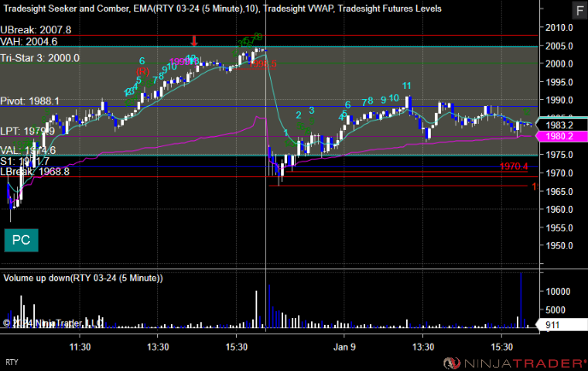Click the Volume up down panel title

coord(83,278)
